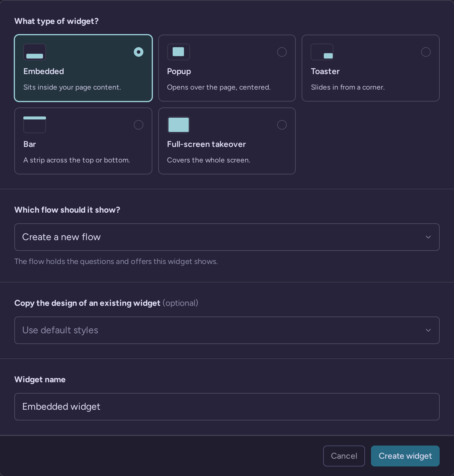This screenshot has height=476, width=454.
Task: Click the 'Embedded' card title
Action: pos(44,71)
